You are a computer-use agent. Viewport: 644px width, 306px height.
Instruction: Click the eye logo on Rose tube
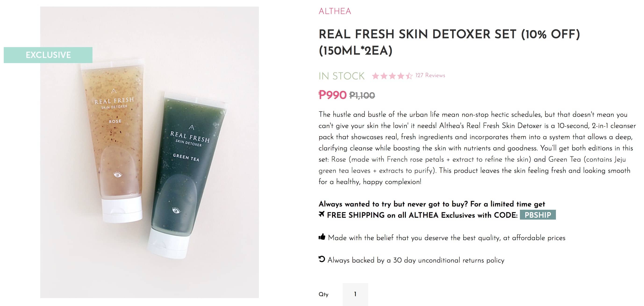click(118, 174)
